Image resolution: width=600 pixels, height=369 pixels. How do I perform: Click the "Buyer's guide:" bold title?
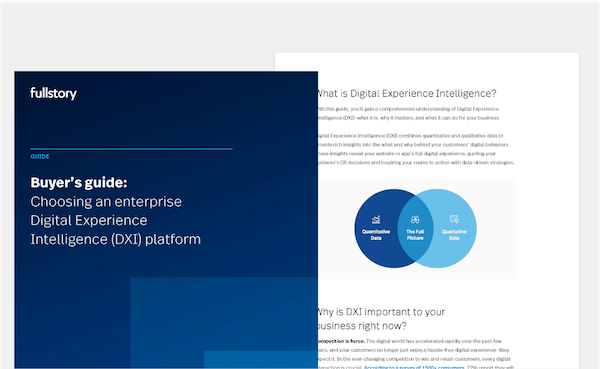[x=79, y=183]
